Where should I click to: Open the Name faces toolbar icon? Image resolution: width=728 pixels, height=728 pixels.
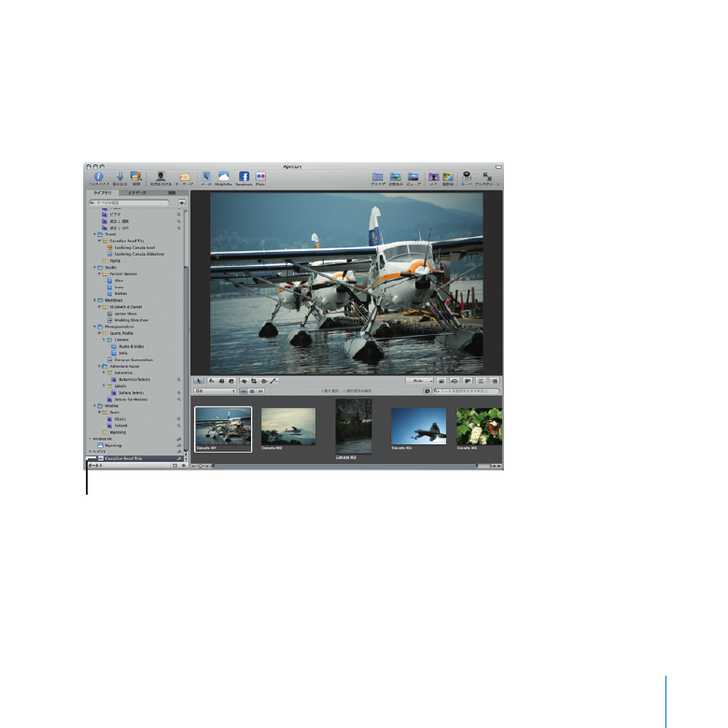tap(161, 176)
